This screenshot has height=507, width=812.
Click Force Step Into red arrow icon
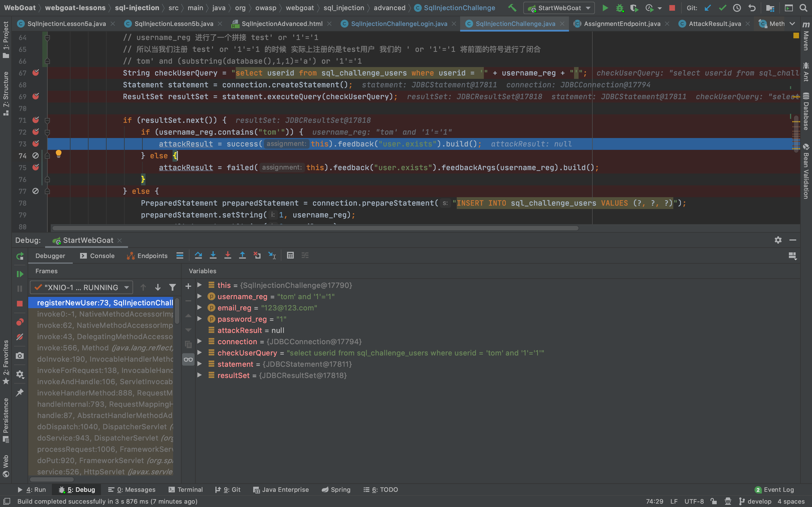click(228, 255)
